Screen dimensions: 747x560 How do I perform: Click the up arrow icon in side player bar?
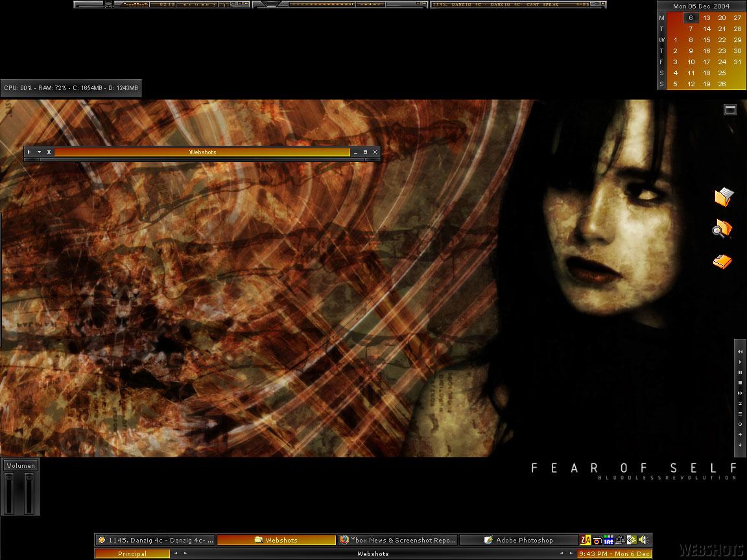point(740,434)
